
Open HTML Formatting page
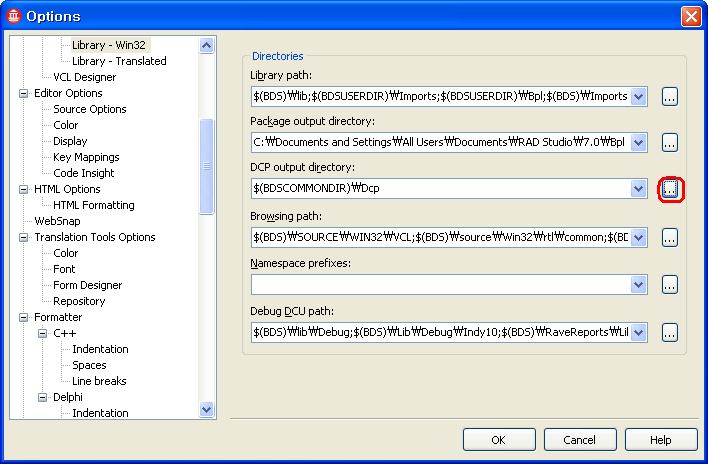coord(94,205)
